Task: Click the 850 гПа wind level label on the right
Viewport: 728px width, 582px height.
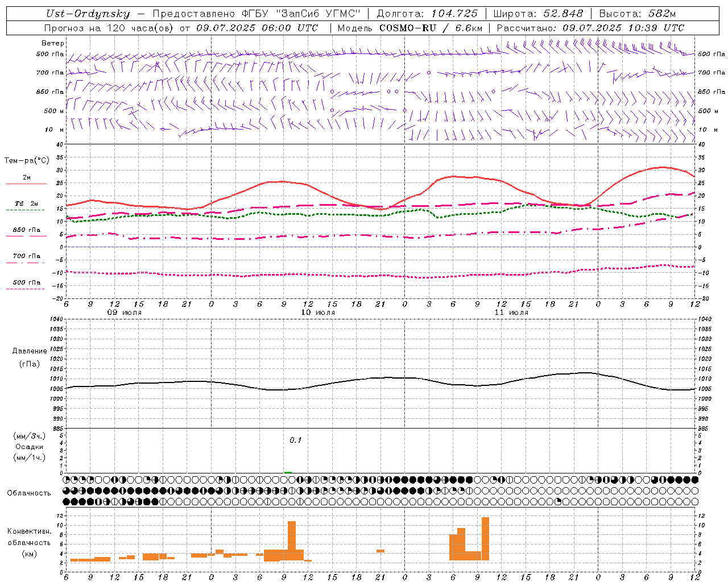Action: 712,92
